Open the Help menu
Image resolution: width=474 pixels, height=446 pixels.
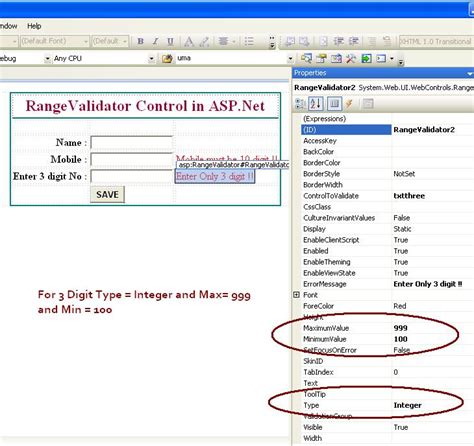click(x=34, y=26)
